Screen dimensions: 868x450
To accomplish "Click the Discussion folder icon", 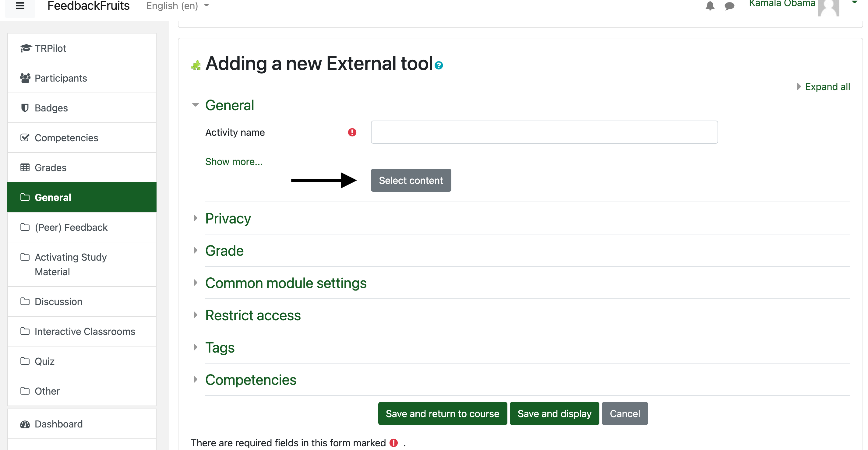I will (x=25, y=301).
